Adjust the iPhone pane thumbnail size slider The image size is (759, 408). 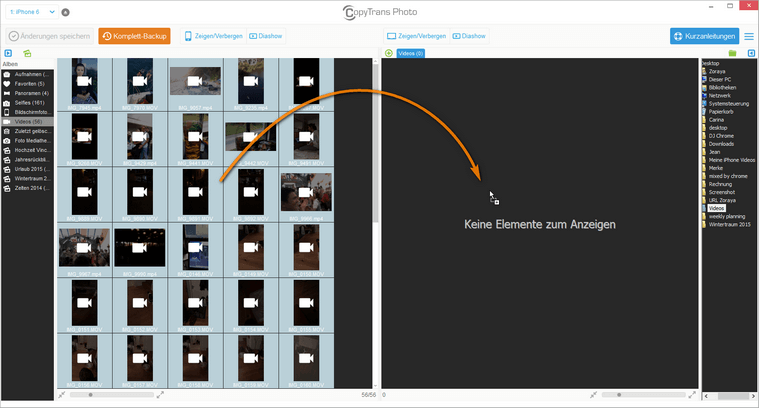click(x=111, y=395)
